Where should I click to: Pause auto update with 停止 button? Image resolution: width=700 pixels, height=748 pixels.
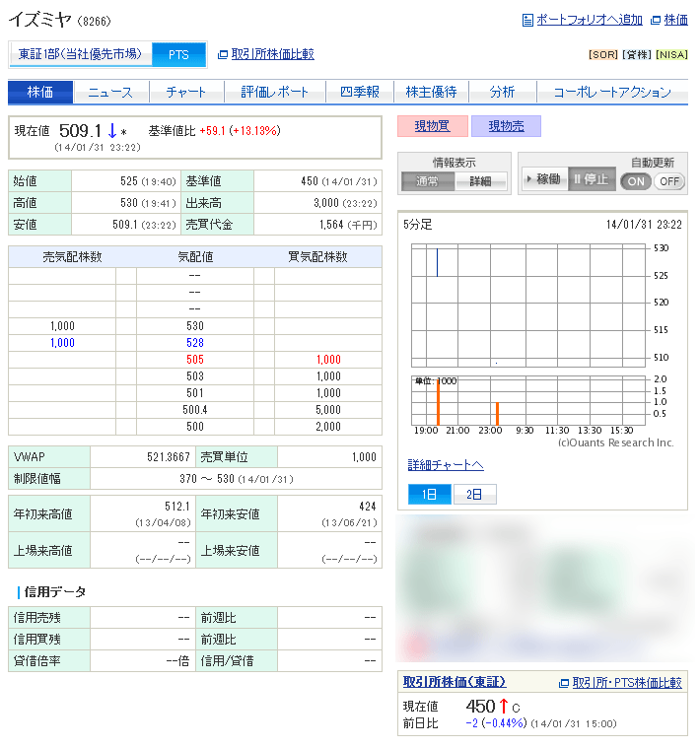(592, 179)
